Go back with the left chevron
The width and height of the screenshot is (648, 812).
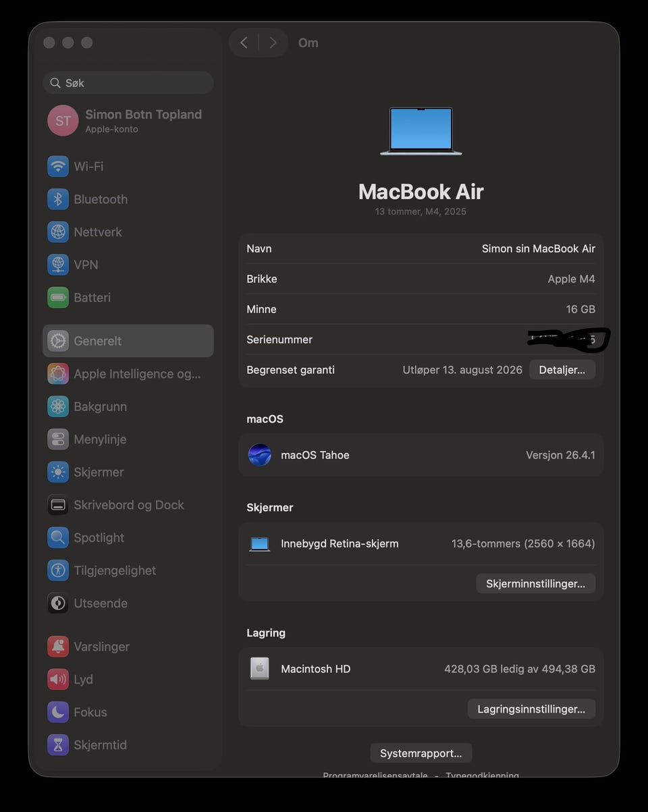click(244, 43)
